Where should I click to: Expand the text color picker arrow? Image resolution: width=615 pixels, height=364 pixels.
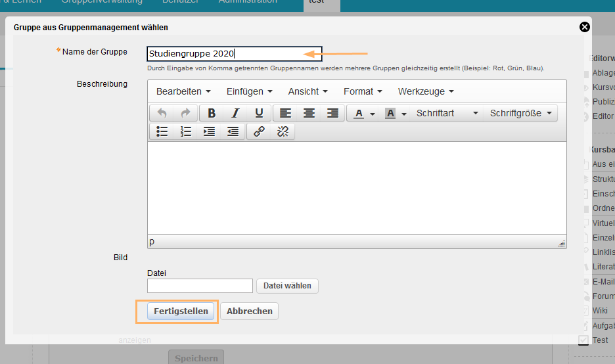(373, 114)
